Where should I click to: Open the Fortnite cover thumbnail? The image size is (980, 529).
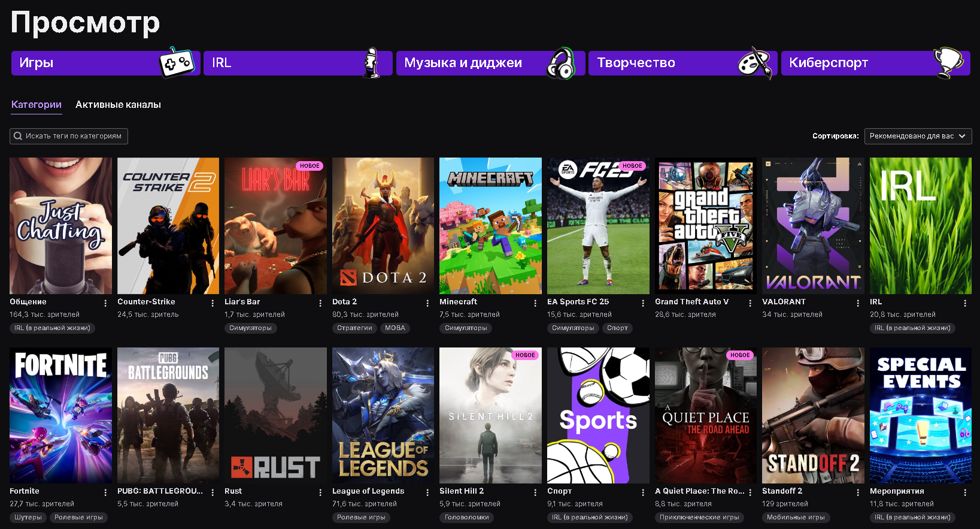[60, 415]
